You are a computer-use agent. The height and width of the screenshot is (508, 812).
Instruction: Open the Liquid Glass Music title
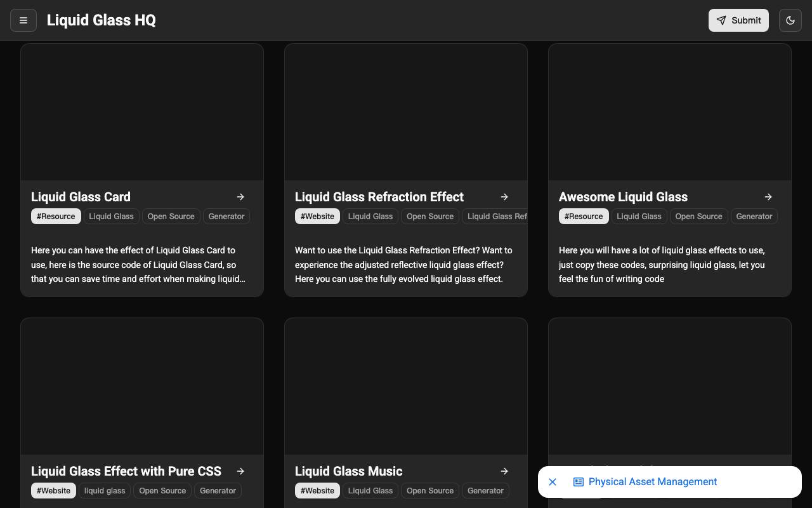348,471
